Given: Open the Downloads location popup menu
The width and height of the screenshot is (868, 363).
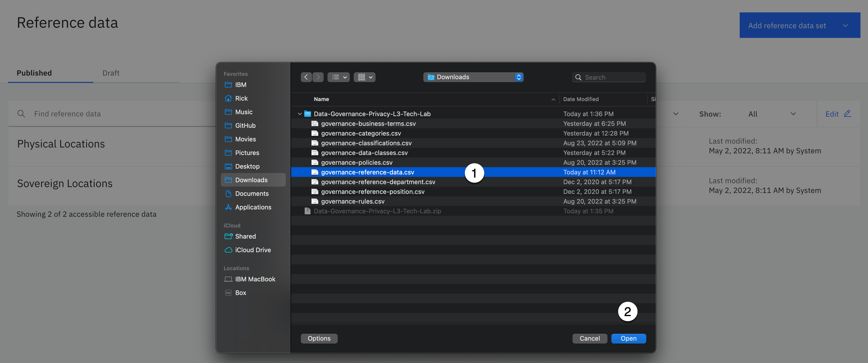Looking at the screenshot, I should click(x=473, y=77).
